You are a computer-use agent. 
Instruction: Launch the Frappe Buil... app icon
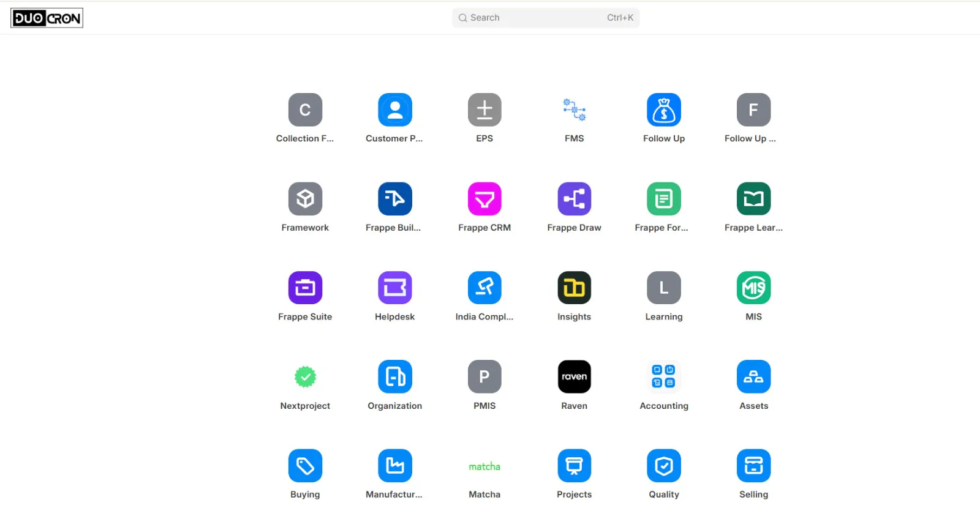[x=395, y=199]
